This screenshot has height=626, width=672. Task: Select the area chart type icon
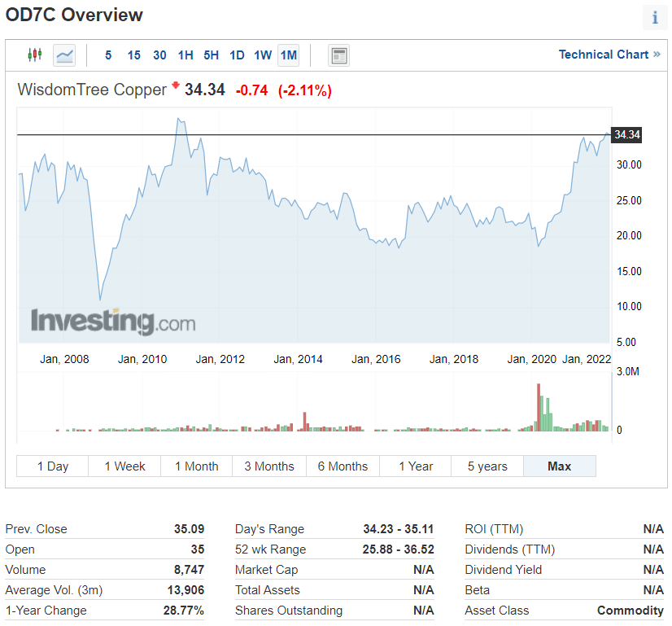64,55
